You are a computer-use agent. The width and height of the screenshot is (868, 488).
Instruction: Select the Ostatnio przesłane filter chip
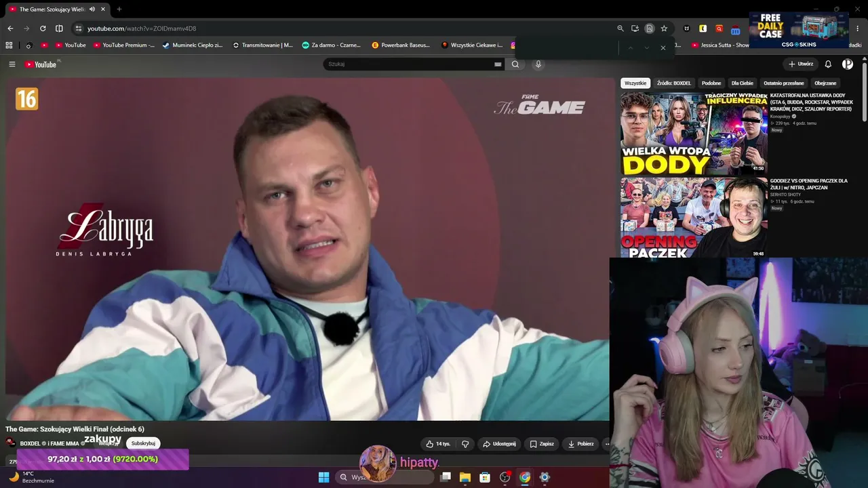pos(784,83)
